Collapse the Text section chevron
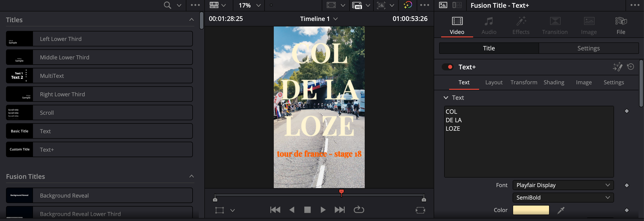This screenshot has width=644, height=221. point(446,98)
